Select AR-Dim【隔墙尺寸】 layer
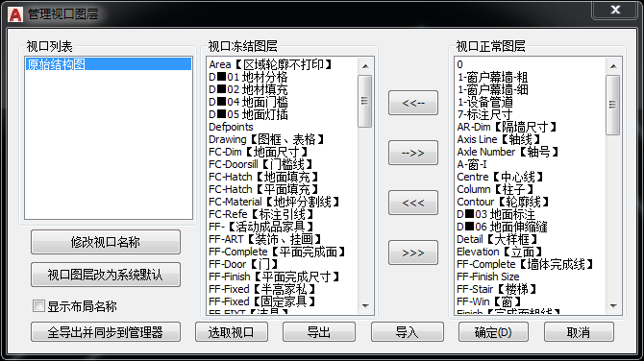The width and height of the screenshot is (644, 361). 508,127
